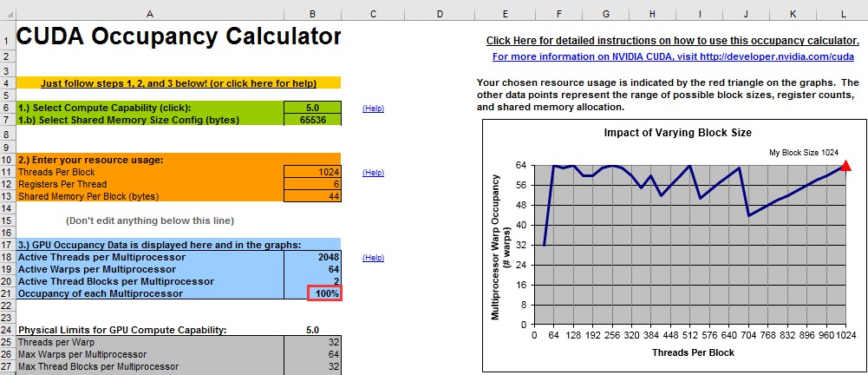Screen dimensions: 868x375
Task: Select column B header
Action: point(312,14)
